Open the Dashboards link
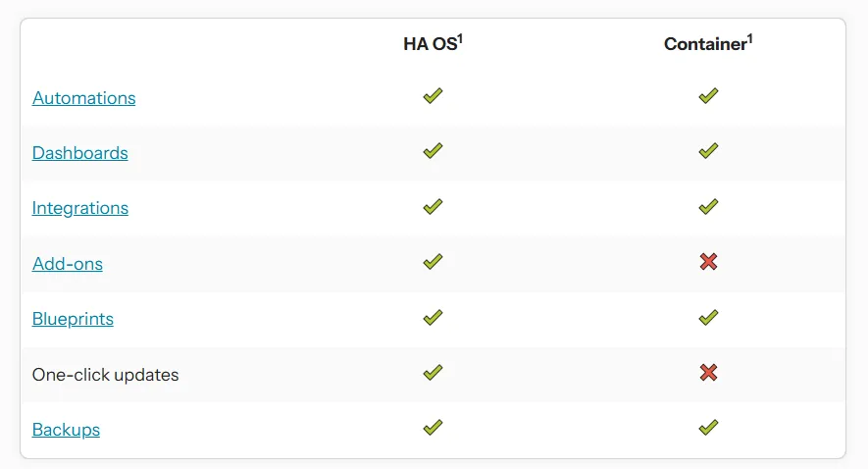Viewport: 868px width, 469px height. [x=79, y=153]
